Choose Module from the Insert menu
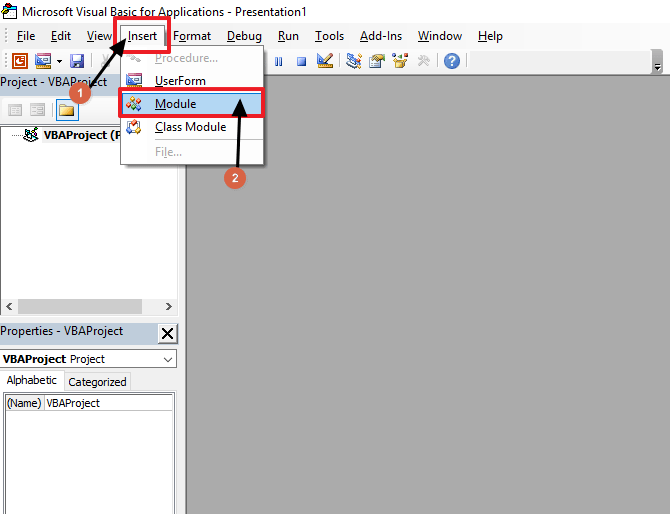The image size is (670, 514). point(192,104)
